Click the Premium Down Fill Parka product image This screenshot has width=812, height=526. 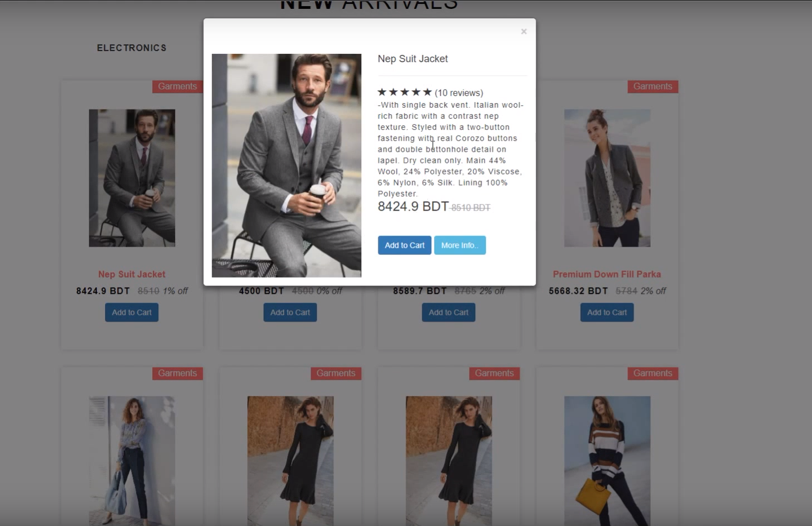[x=607, y=178]
